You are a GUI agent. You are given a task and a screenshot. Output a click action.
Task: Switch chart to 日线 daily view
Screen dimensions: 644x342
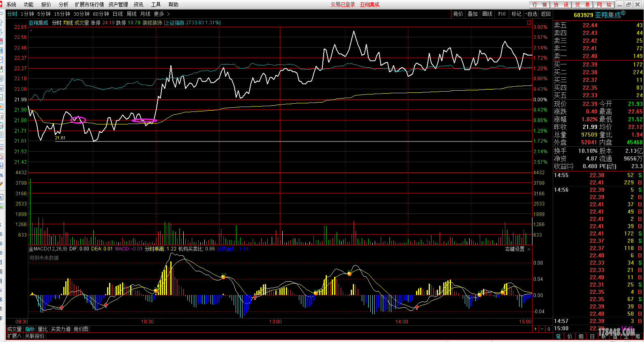(118, 14)
